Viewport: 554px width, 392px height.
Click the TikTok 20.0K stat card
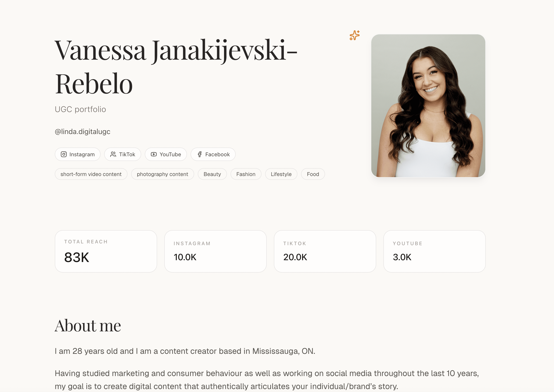point(325,251)
